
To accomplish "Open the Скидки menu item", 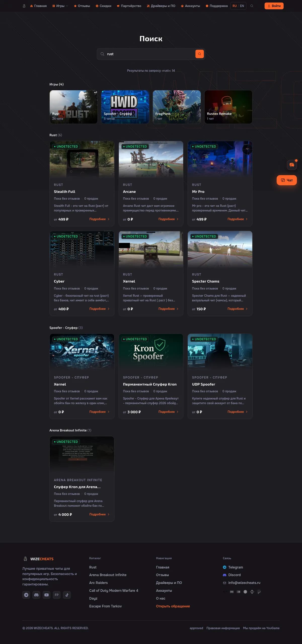I will pos(103,6).
